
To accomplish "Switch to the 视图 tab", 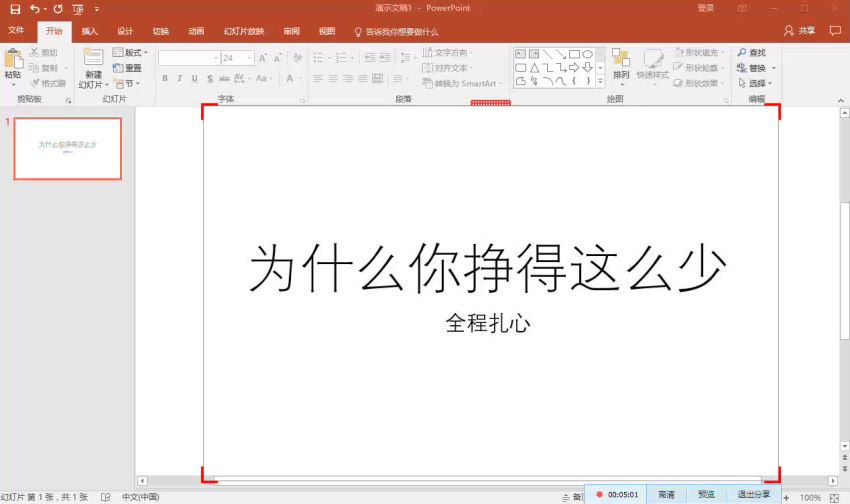I will coord(326,31).
